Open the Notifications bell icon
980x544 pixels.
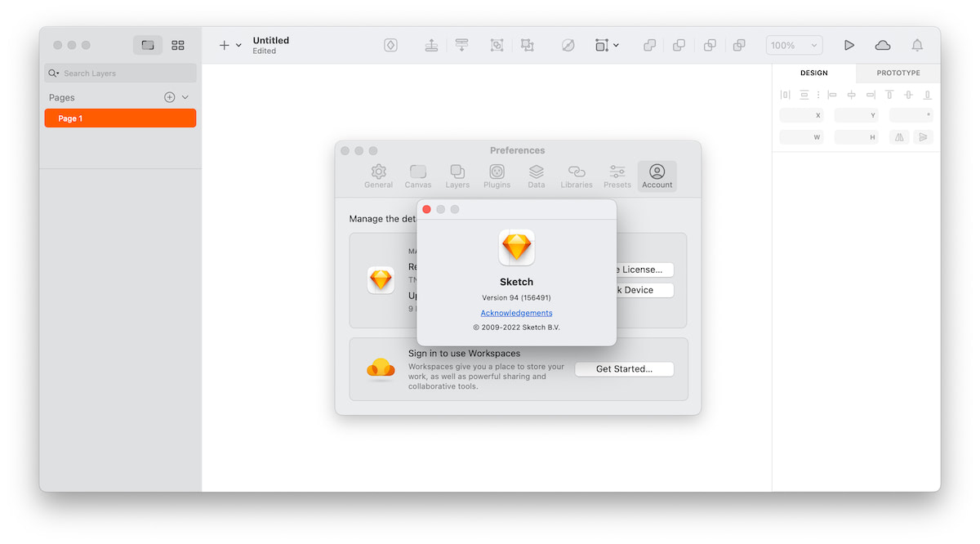(x=917, y=46)
